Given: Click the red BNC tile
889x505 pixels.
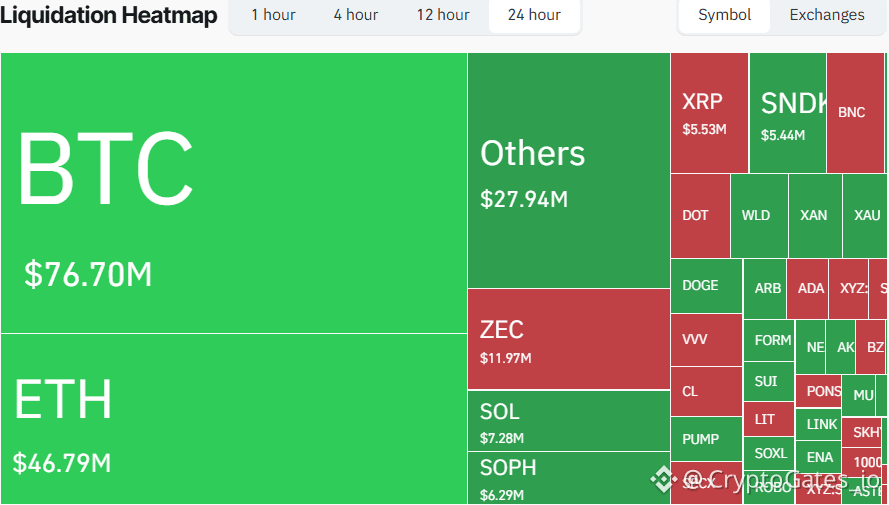Looking at the screenshot, I should point(856,113).
